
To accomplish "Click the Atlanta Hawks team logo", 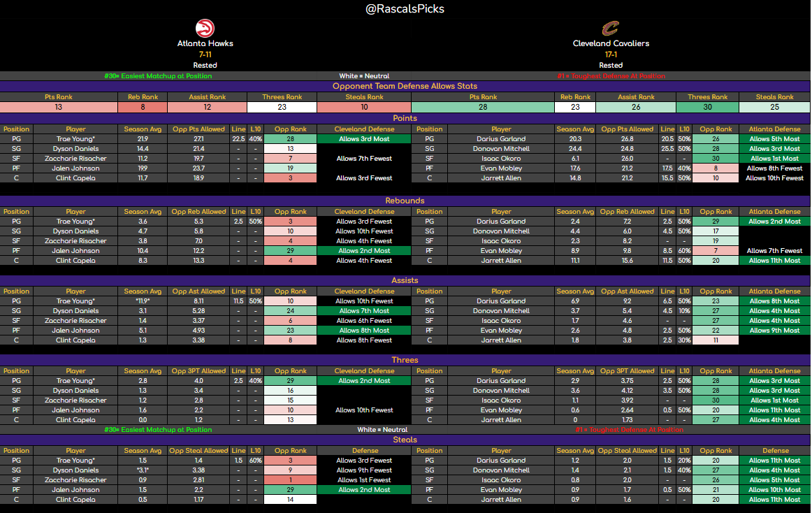I will click(205, 28).
